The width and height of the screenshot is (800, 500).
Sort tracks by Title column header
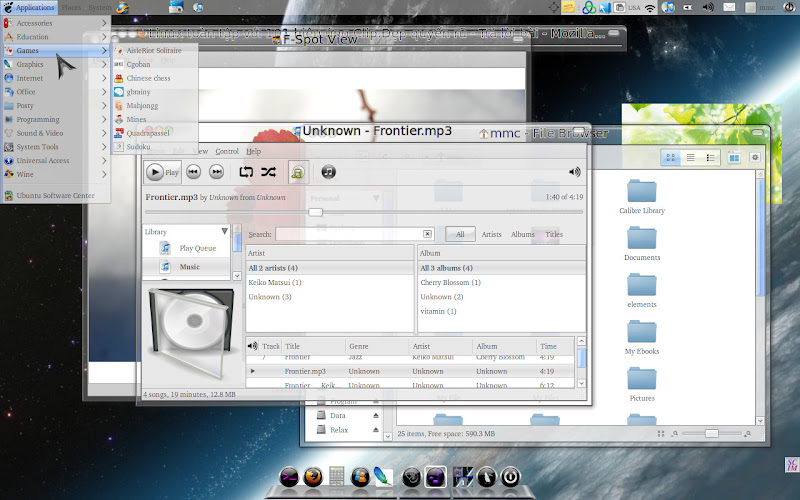tap(313, 346)
